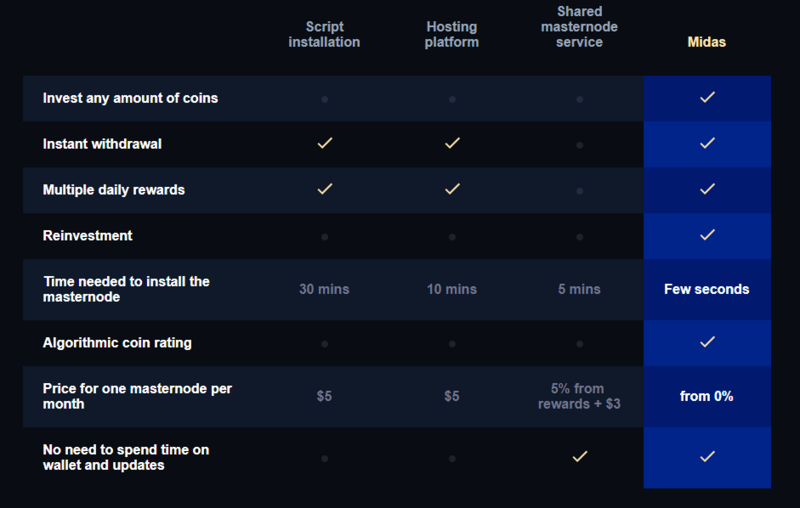The width and height of the screenshot is (800, 508).
Task: Click Script installation checkmark for Multiple daily rewards
Action: (x=324, y=189)
